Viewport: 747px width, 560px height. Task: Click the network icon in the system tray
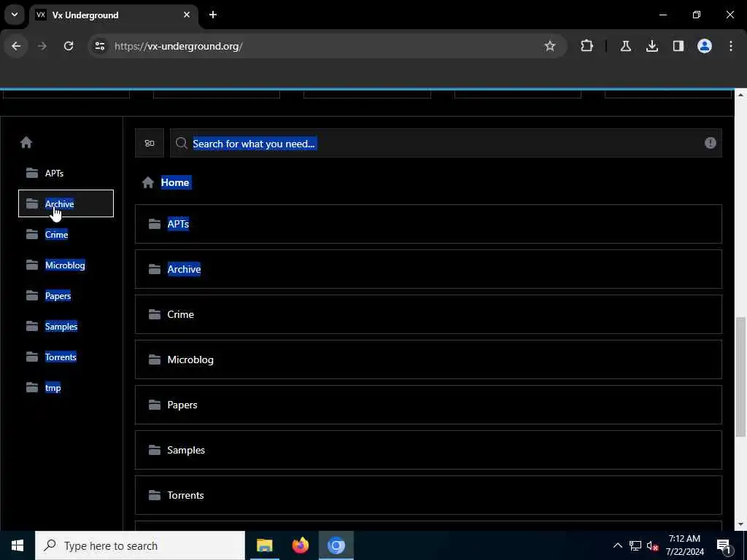[635, 545]
